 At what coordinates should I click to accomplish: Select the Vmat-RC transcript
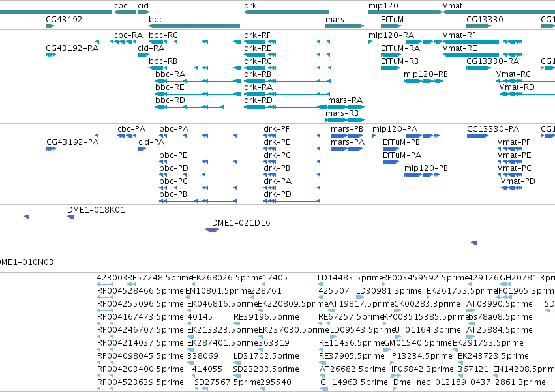(526, 81)
